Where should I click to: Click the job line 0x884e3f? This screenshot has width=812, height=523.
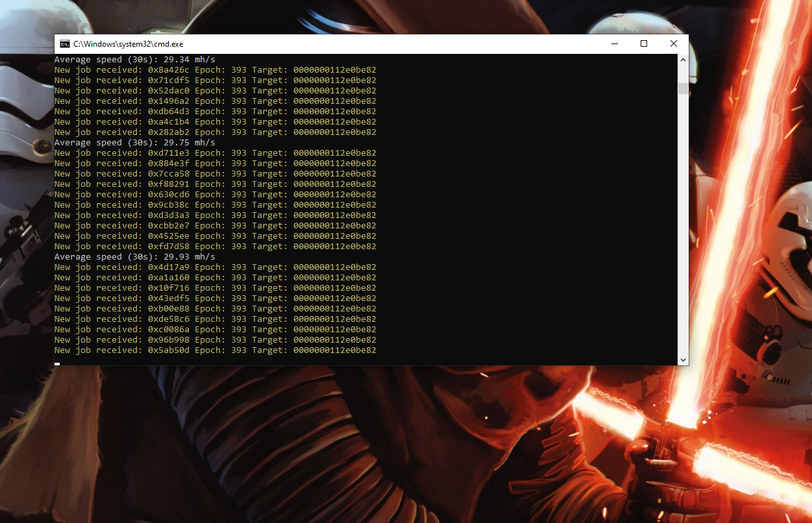coord(215,164)
